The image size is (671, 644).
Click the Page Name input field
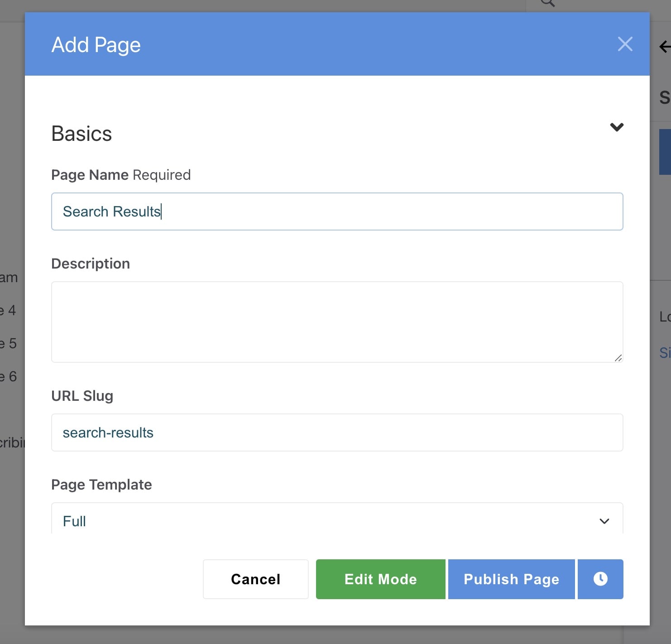[x=337, y=211]
